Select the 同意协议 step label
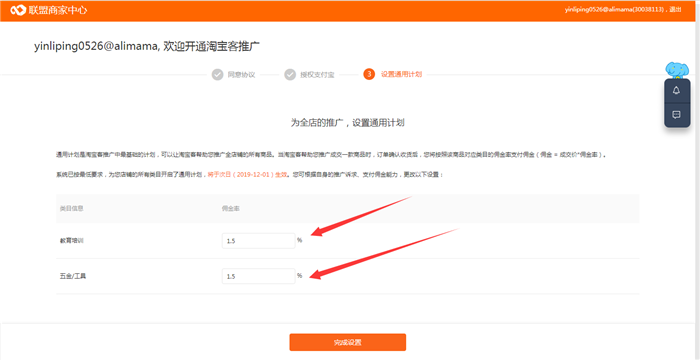The width and height of the screenshot is (700, 360). coord(241,75)
